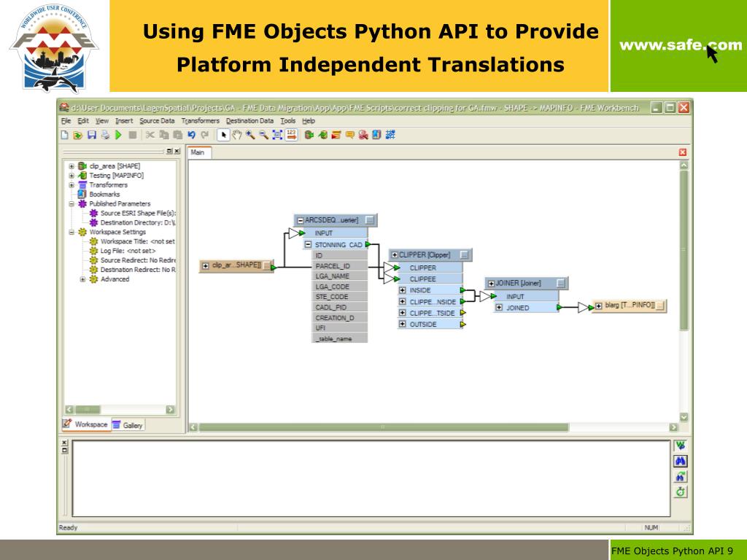Select Bookmarks in the navigator tree
Screen dimensions: 747x560
(104, 194)
